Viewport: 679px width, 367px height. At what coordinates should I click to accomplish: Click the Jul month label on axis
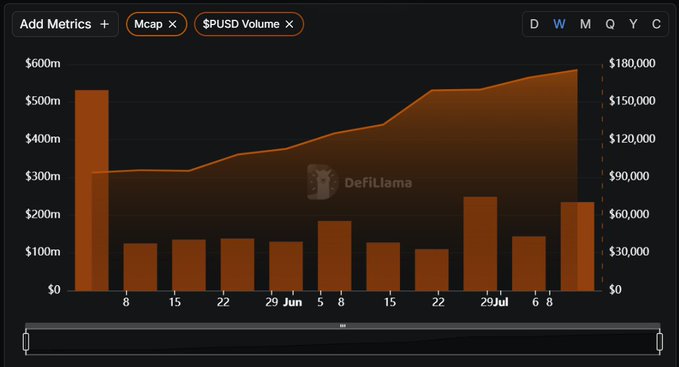pyautogui.click(x=501, y=302)
